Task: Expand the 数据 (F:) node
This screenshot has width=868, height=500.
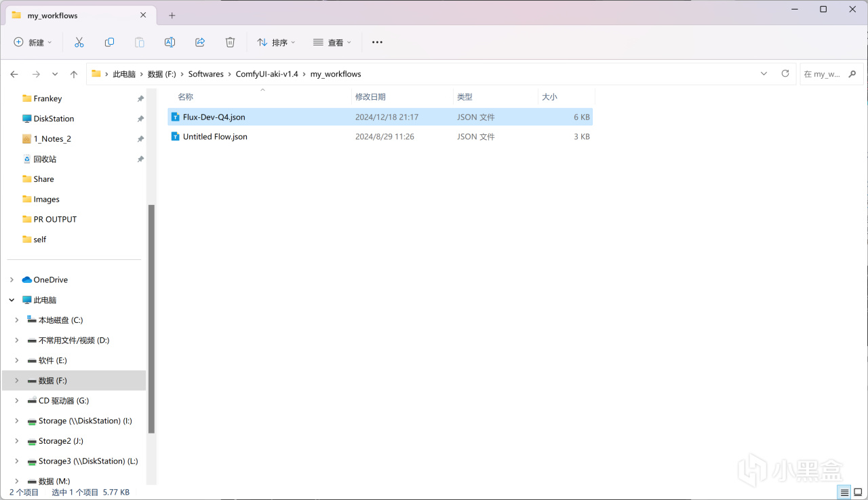Action: pos(17,381)
